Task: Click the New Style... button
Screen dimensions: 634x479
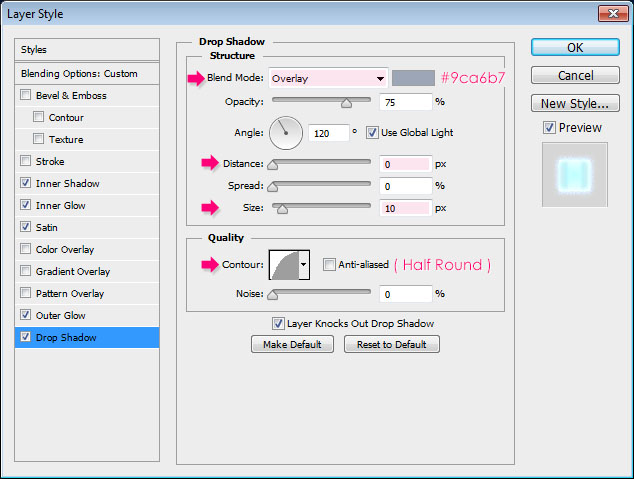Action: tap(574, 103)
